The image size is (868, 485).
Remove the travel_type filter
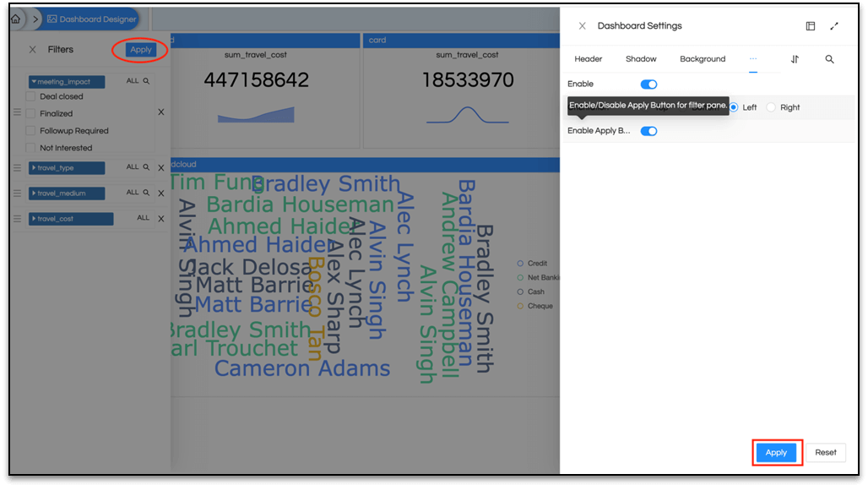click(161, 168)
